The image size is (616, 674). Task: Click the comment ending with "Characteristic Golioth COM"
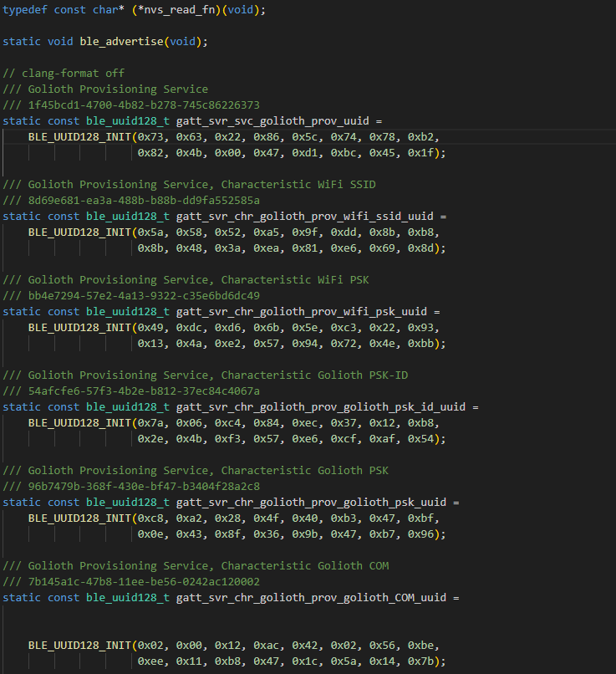(x=196, y=566)
